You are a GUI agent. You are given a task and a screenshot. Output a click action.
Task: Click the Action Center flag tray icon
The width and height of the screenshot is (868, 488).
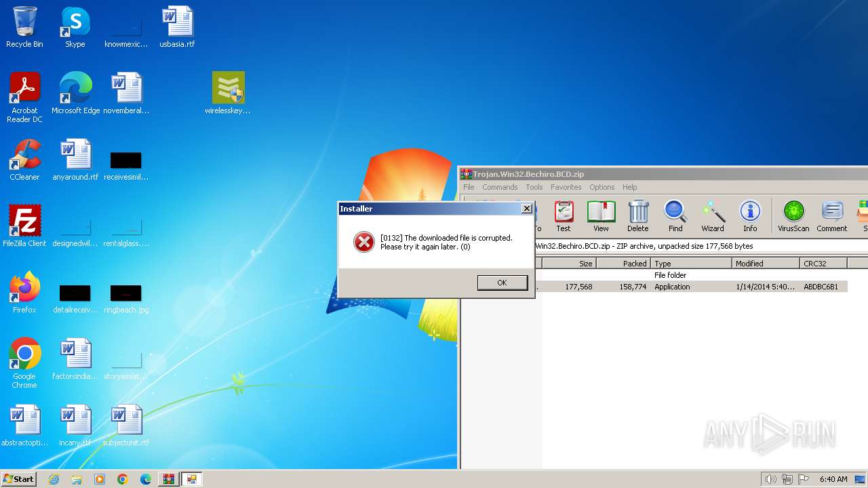(804, 479)
